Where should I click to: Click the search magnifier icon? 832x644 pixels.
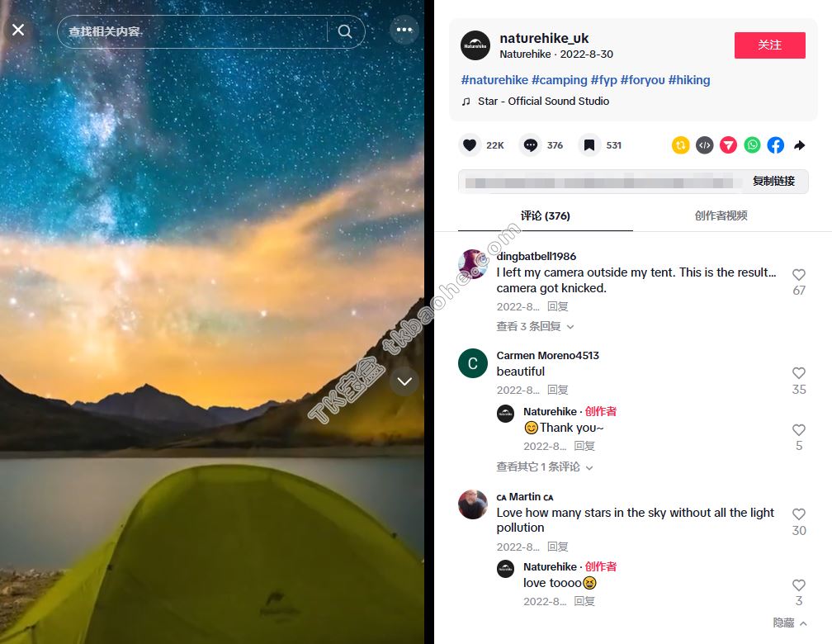coord(345,31)
